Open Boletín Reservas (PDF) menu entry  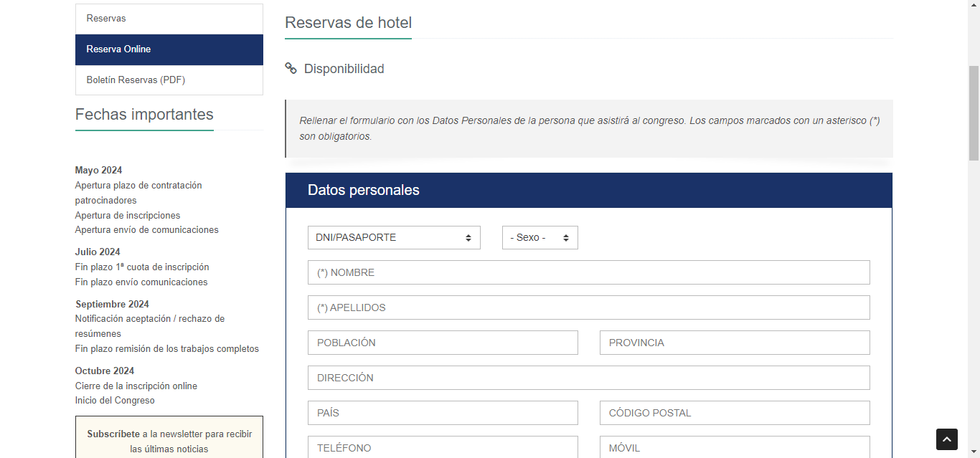click(169, 80)
